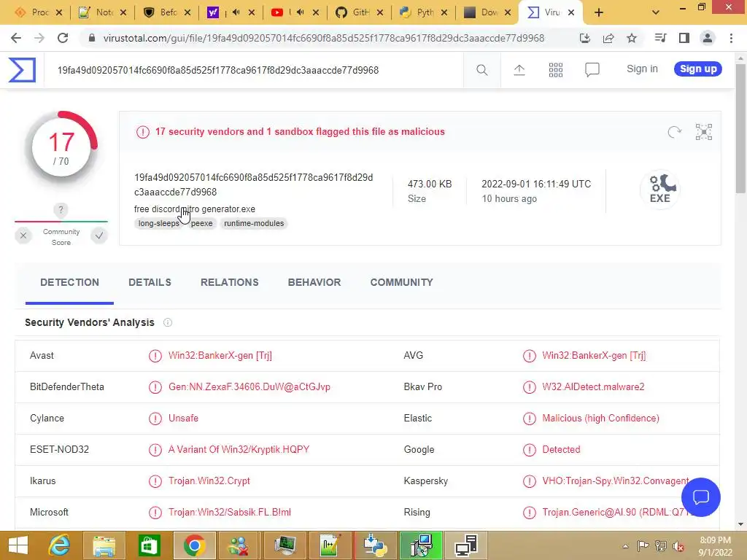Close the Befc browser tab
This screenshot has height=560, width=747.
click(187, 12)
